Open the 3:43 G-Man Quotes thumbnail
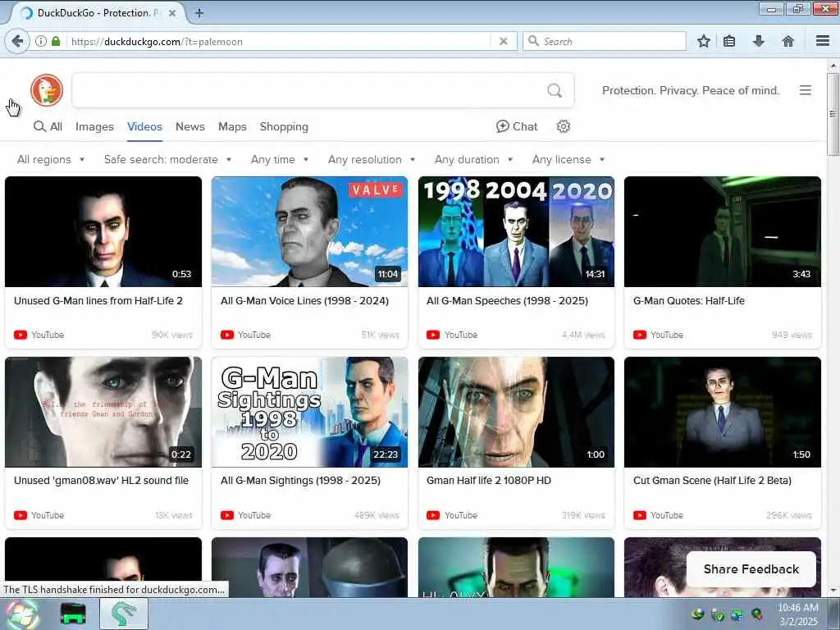 point(723,231)
